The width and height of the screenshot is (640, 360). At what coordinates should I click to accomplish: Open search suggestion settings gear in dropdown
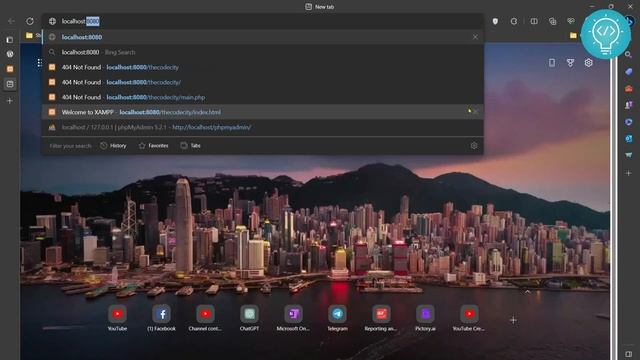pyautogui.click(x=474, y=146)
